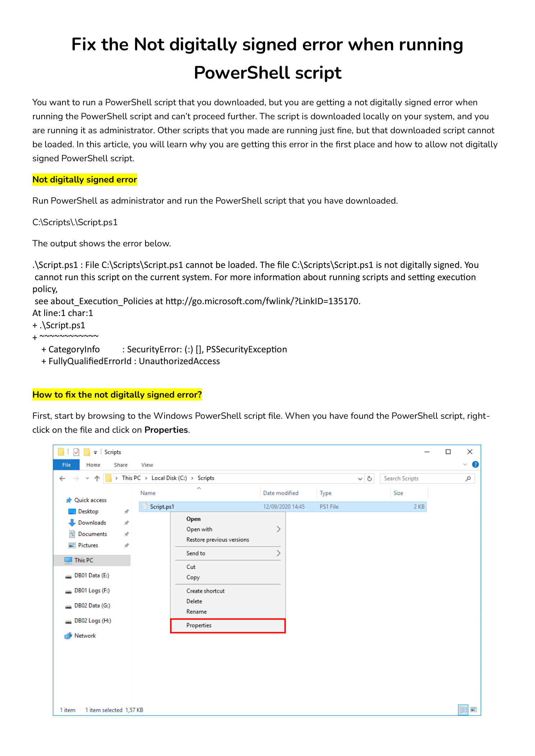Select This PC in navigation pane
This screenshot has height=756, width=535.
click(x=92, y=560)
